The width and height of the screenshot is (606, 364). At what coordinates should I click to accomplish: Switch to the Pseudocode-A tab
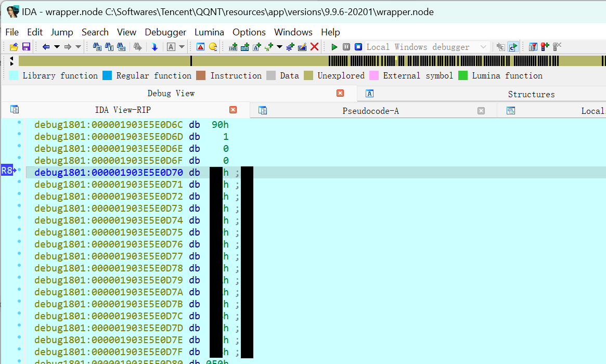click(x=370, y=111)
